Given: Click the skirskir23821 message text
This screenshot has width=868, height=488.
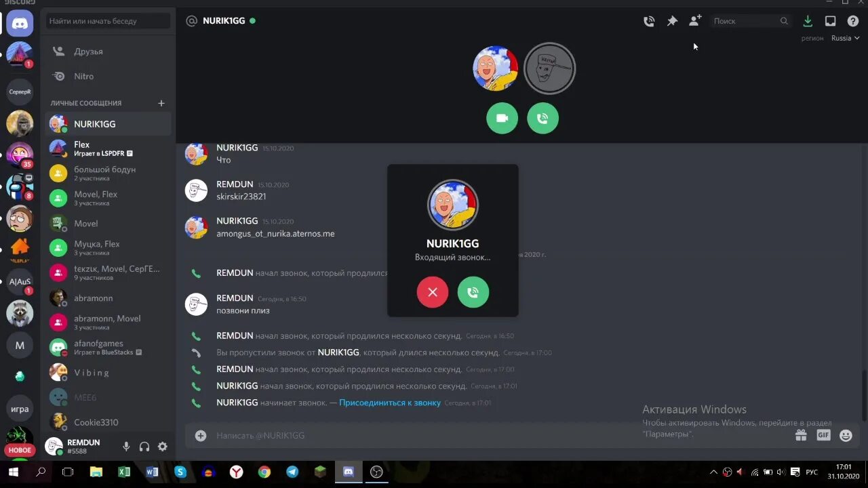Looking at the screenshot, I should (241, 197).
